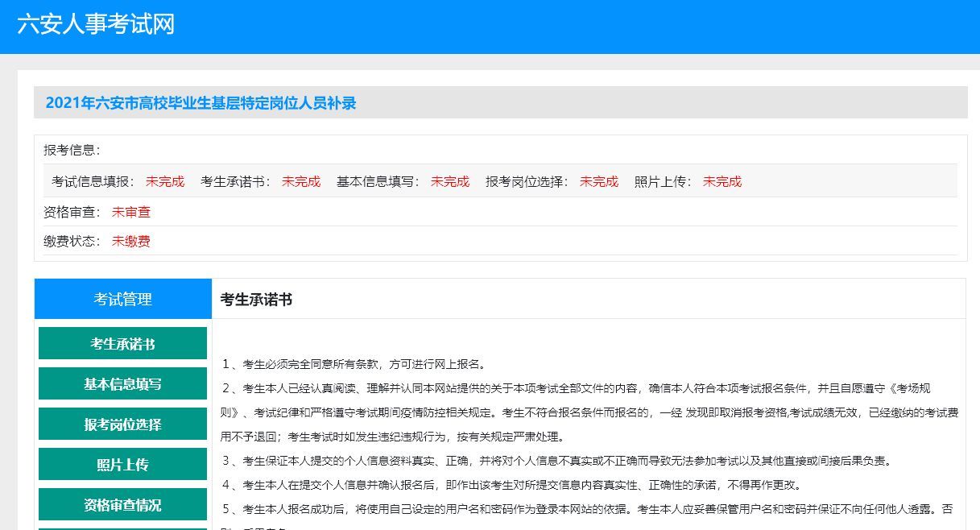The image size is (980, 530).
Task: Click 未完成 status beside 考试信息填报
Action: click(164, 181)
